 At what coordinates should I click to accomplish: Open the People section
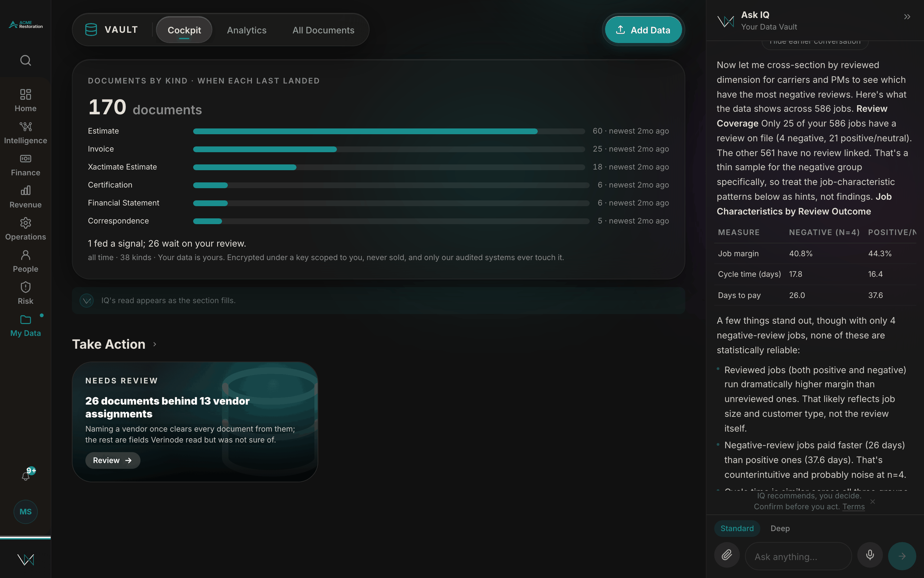click(26, 261)
